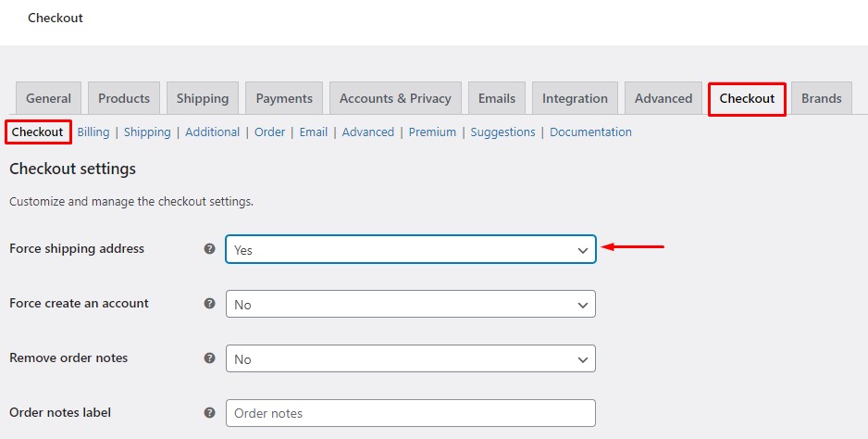
Task: Go to the Payments tab
Action: [x=284, y=98]
